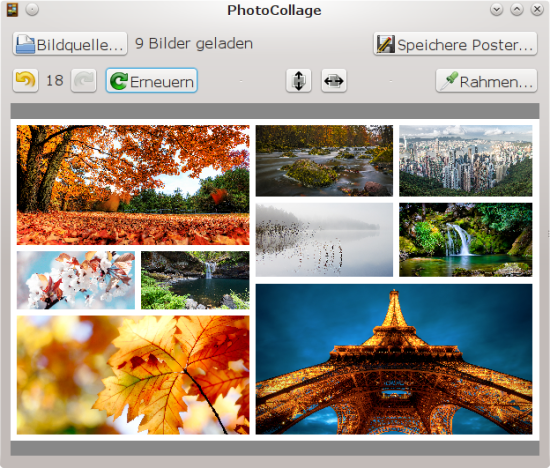Undo the last layout with yellow arrow
Screen dimensions: 550x468
coord(26,81)
